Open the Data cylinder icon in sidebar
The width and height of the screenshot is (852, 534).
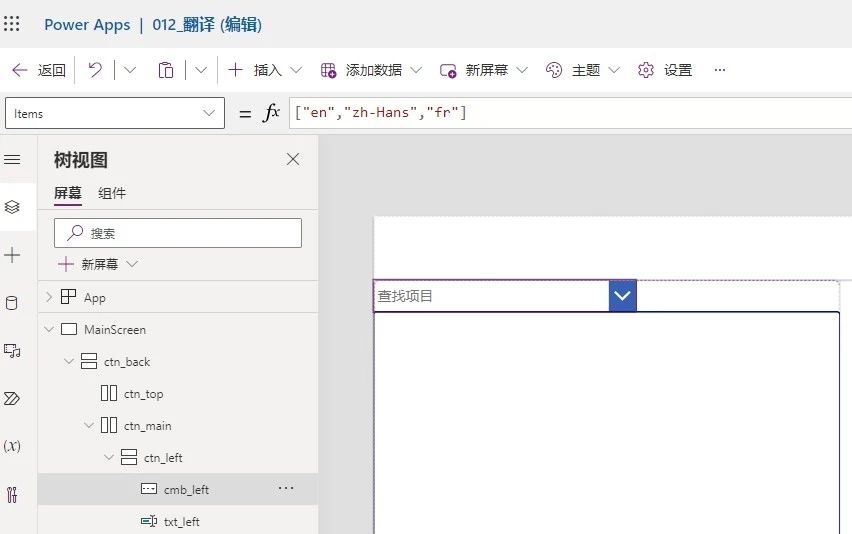pos(12,304)
